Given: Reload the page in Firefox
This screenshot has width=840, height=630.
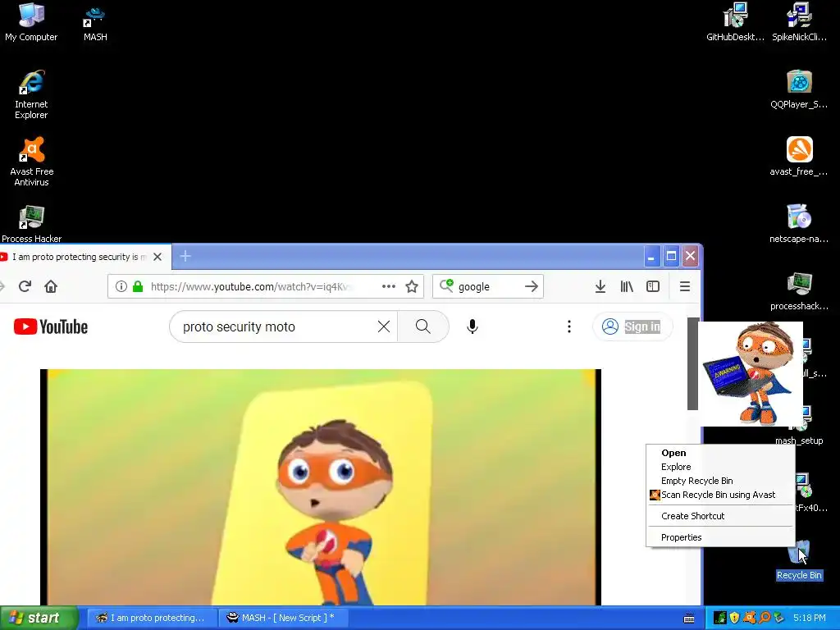Looking at the screenshot, I should [25, 286].
